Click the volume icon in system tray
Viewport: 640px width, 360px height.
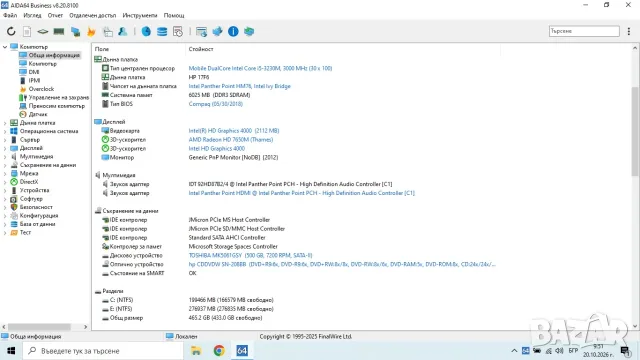coord(559,351)
